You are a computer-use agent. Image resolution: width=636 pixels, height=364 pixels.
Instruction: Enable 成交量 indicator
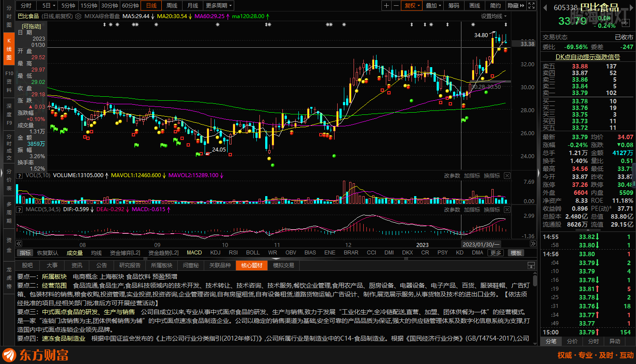coord(75,253)
